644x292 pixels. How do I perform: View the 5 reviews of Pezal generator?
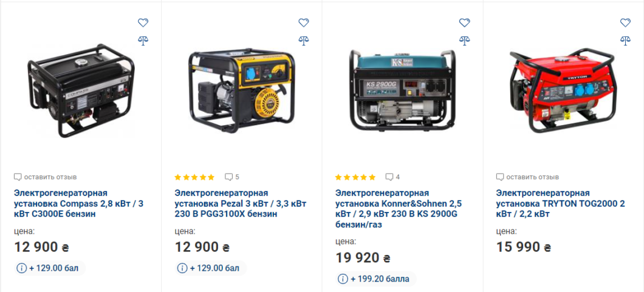(x=232, y=177)
